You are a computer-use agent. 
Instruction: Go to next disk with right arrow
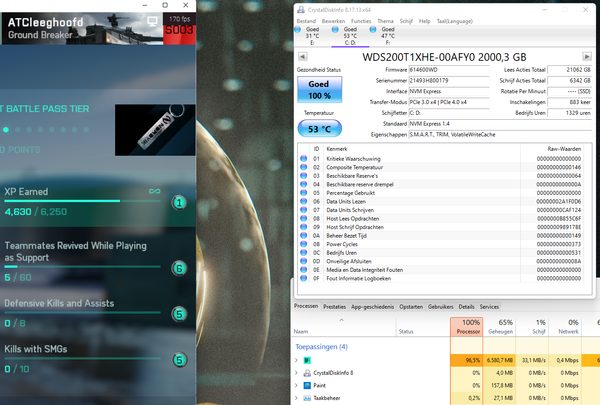[x=587, y=57]
